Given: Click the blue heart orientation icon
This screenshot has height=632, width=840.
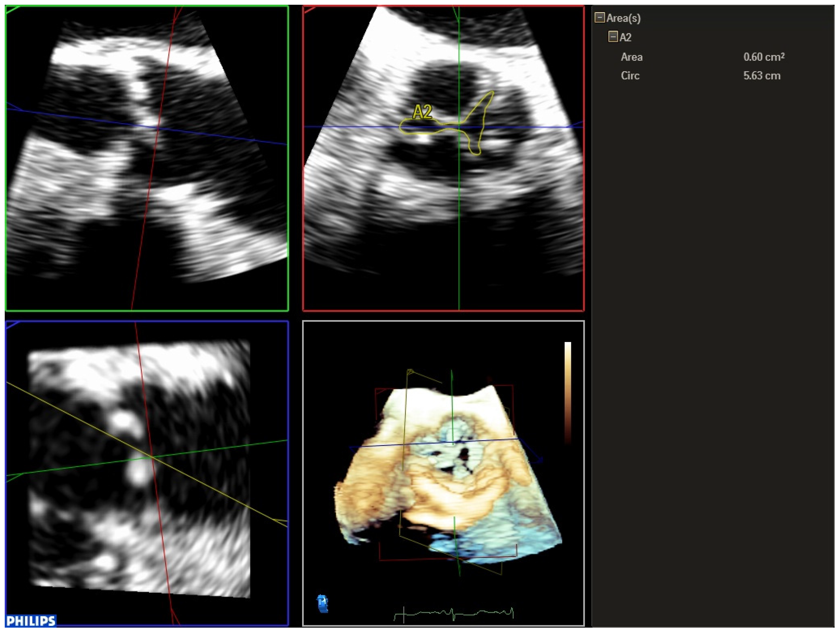Looking at the screenshot, I should point(322,603).
